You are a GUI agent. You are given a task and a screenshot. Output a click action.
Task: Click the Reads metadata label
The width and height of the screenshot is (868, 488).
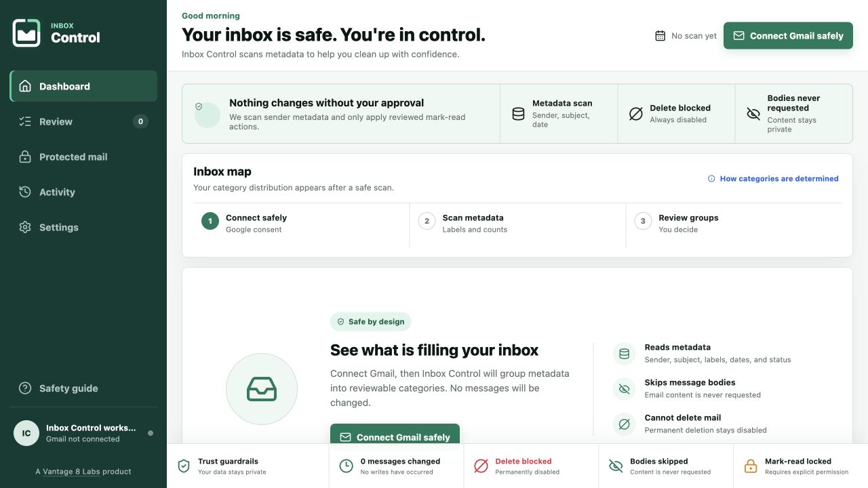coord(677,347)
